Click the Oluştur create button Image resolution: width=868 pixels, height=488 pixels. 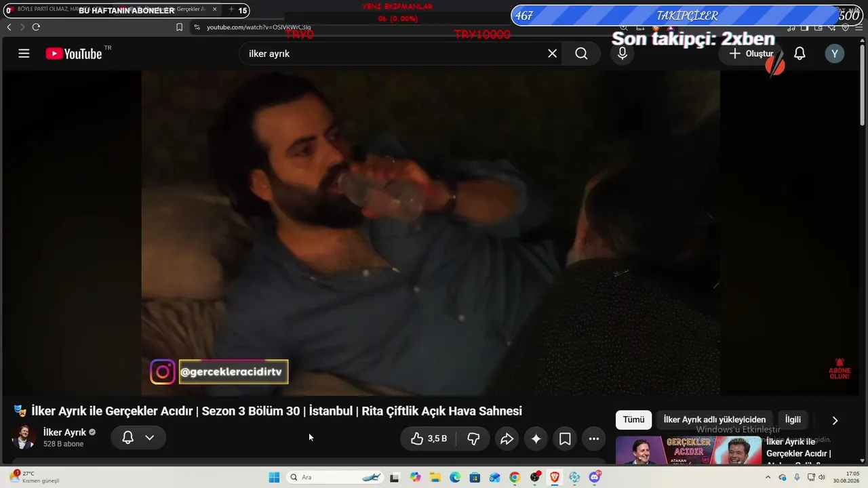click(x=751, y=54)
